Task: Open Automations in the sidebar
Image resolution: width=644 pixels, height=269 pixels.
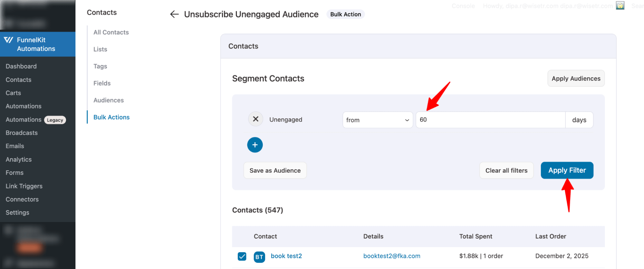Action: pos(24,106)
